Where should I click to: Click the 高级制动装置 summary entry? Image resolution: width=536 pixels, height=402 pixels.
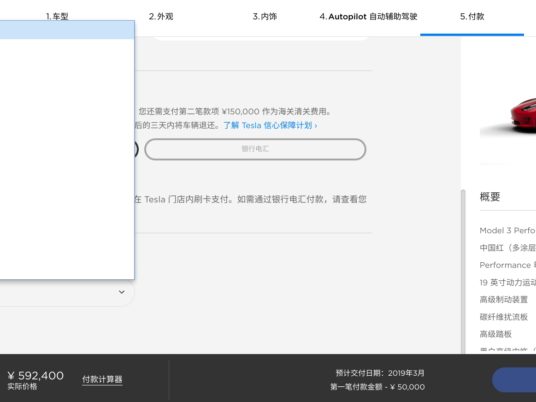tap(504, 300)
